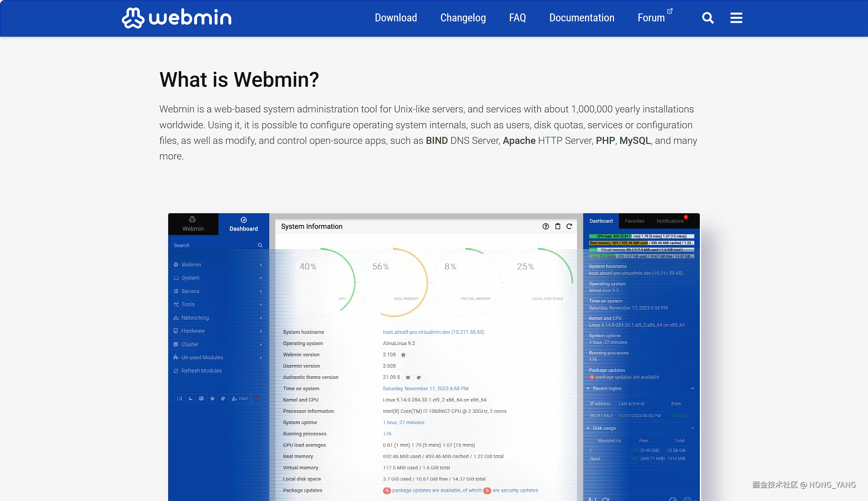
Task: Collapse the Recent logins section
Action: pyautogui.click(x=692, y=388)
